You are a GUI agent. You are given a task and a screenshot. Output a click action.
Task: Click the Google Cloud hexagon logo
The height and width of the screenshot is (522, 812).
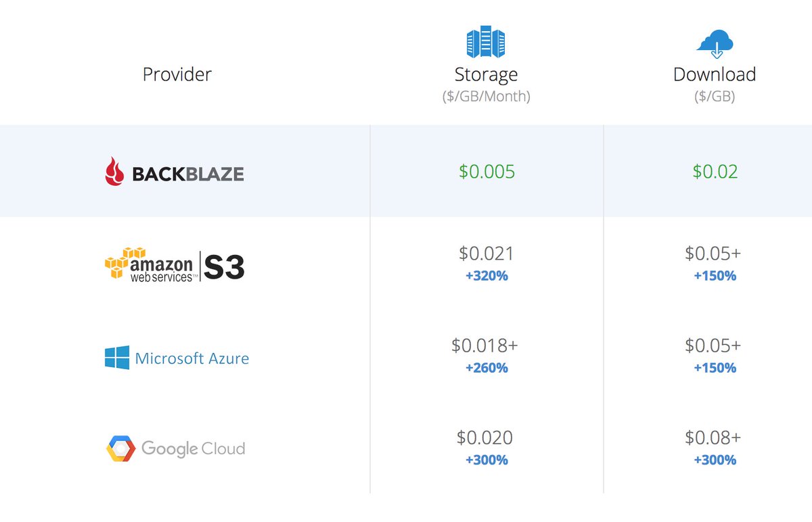(x=120, y=448)
